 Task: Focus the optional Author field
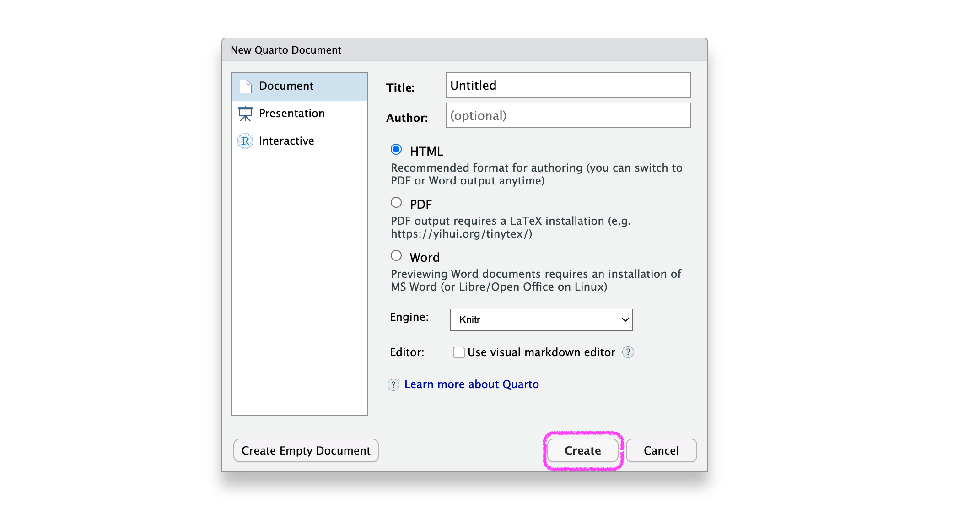click(567, 115)
